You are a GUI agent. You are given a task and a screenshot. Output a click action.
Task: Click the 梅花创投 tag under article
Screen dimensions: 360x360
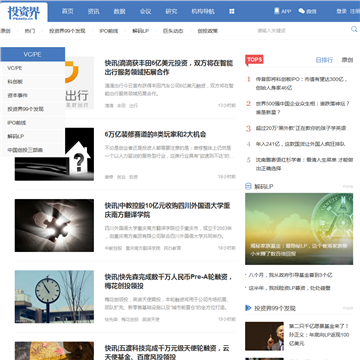[130, 319]
